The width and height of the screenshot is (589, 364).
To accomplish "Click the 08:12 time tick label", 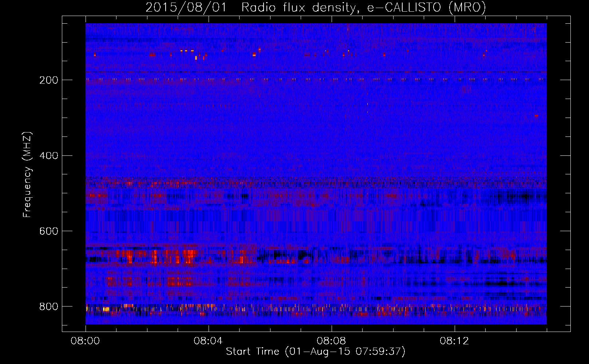I will pos(455,341).
